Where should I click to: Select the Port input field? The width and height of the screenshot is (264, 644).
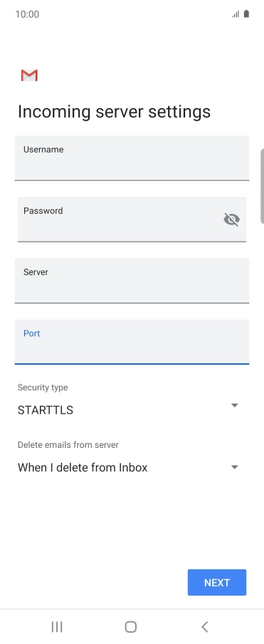coord(132,342)
